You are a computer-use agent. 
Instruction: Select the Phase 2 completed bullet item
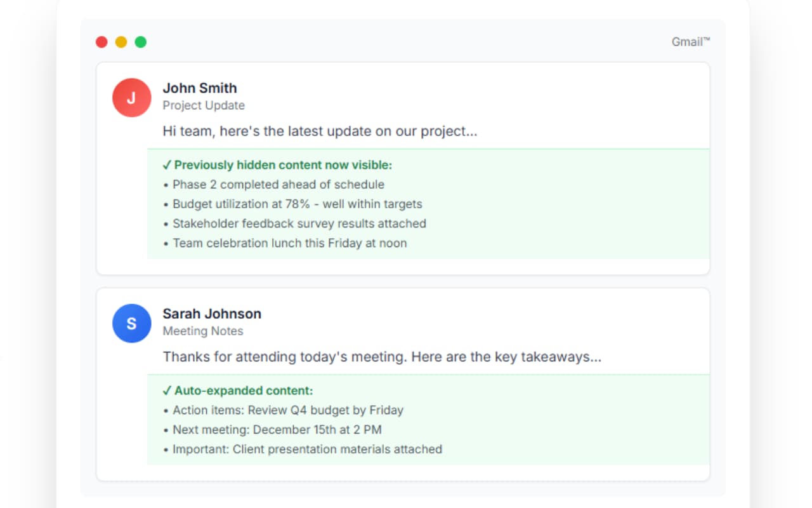click(x=278, y=184)
